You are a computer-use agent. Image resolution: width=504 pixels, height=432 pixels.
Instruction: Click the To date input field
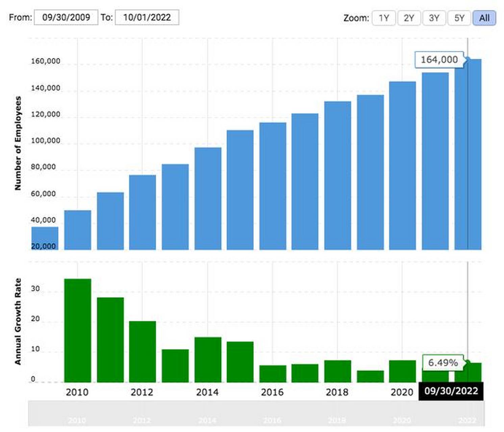147,17
